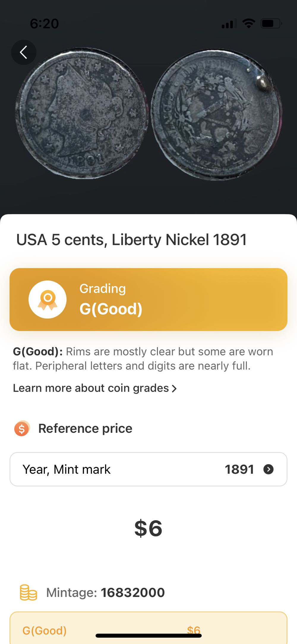View the coin reverse image

(x=217, y=114)
